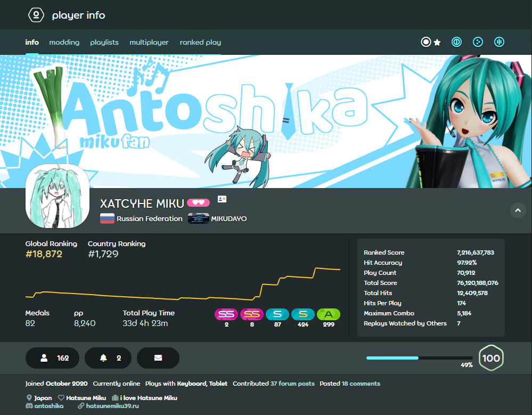This screenshot has width=532, height=415.
Task: Click the Currently online status text
Action: [117, 384]
